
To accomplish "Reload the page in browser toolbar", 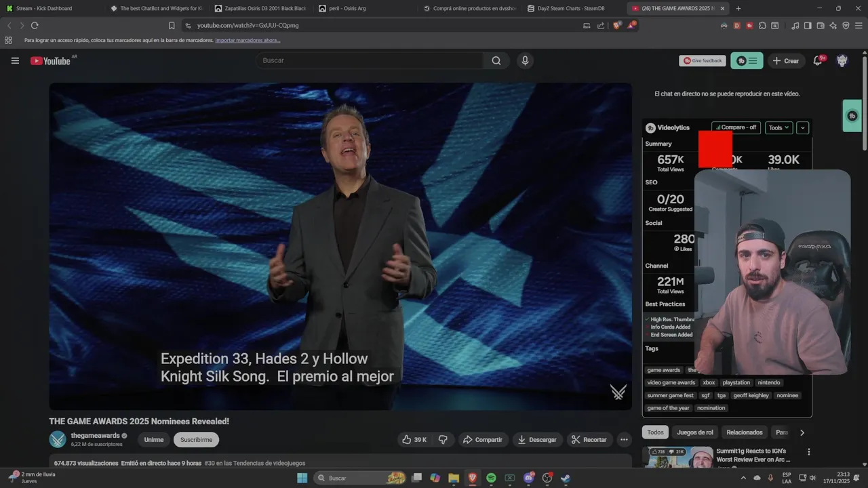I will (35, 25).
